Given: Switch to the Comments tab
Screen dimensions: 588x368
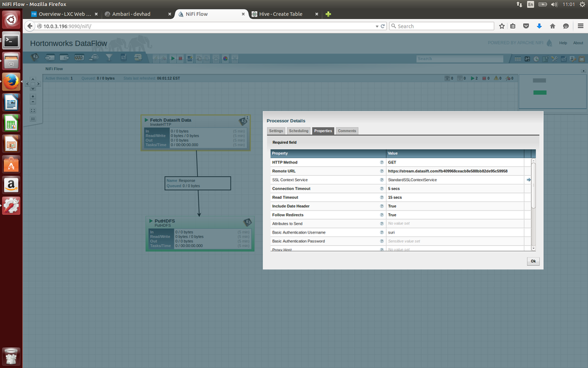Looking at the screenshot, I should coord(347,131).
